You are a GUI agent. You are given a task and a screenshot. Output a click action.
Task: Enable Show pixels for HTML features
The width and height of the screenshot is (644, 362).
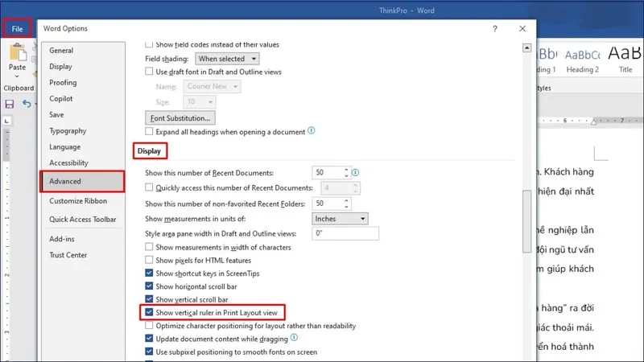click(x=149, y=260)
